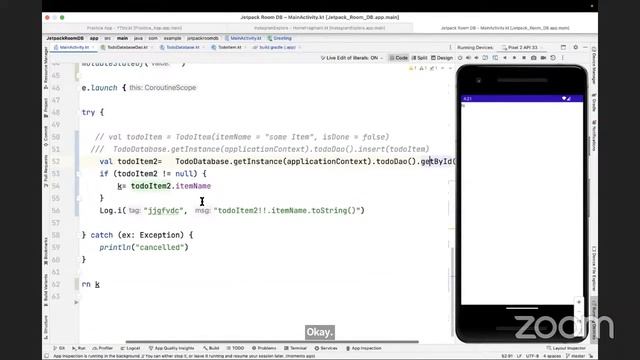Click the emulator Overview square button
The height and width of the screenshot is (360, 640).
524,58
